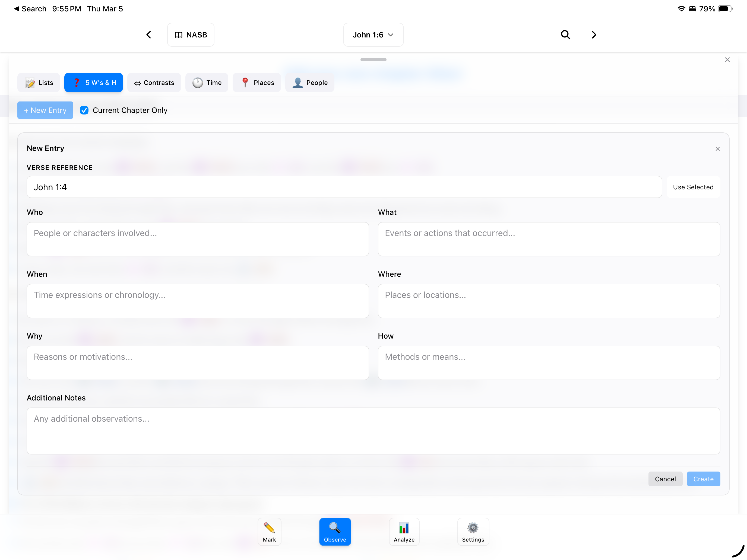Image resolution: width=747 pixels, height=560 pixels.
Task: Go to previous chapter with left chevron
Action: (x=148, y=35)
